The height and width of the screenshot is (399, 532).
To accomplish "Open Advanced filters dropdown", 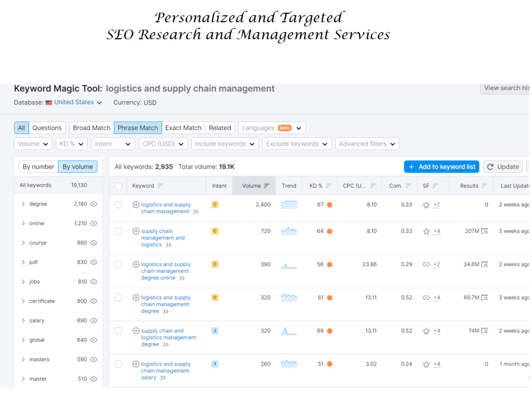I will (x=367, y=144).
